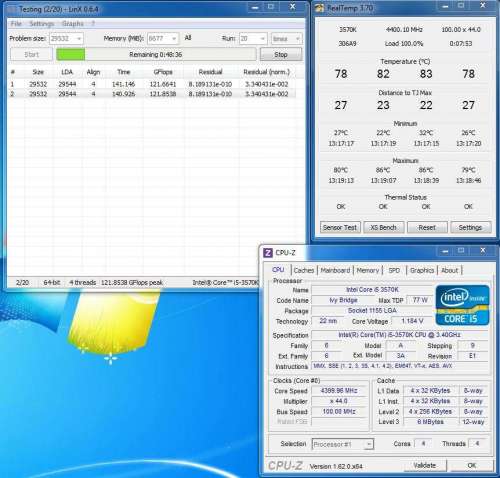This screenshot has width=500, height=478.
Task: Open the Graphs menu in LinX
Action: [x=73, y=24]
